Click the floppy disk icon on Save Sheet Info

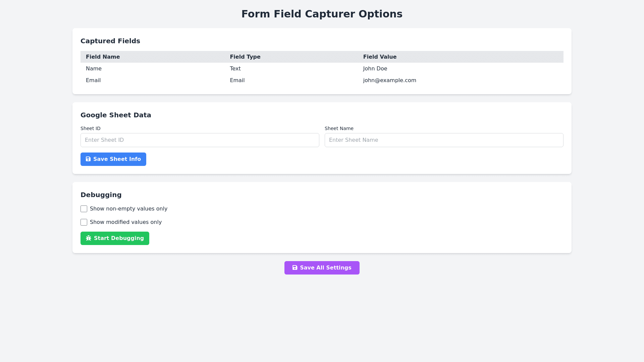(x=88, y=159)
